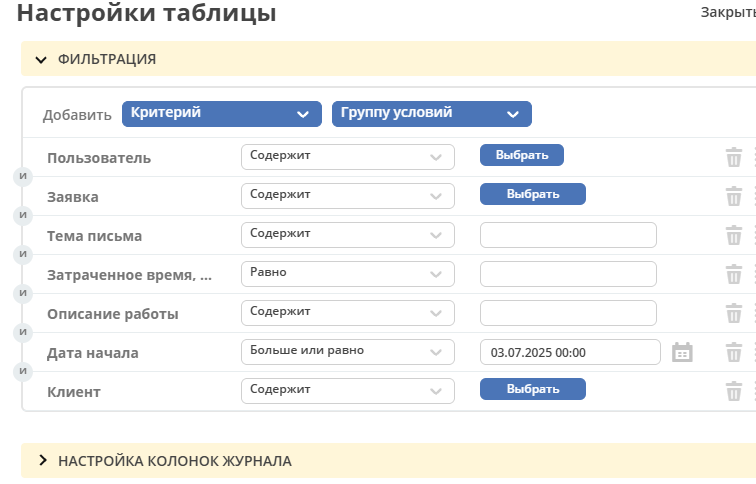
Task: Delete the Заявка filter criterion
Action: 733,197
